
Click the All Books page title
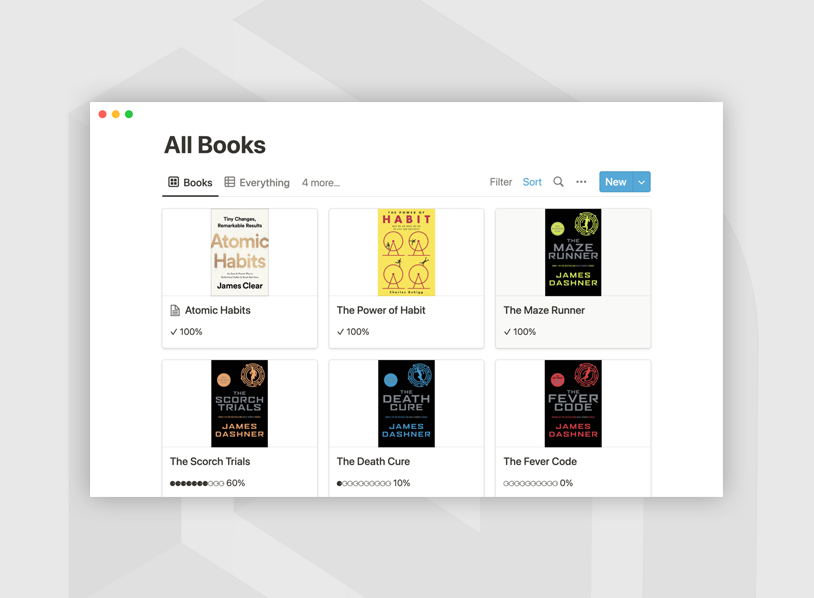[x=215, y=145]
